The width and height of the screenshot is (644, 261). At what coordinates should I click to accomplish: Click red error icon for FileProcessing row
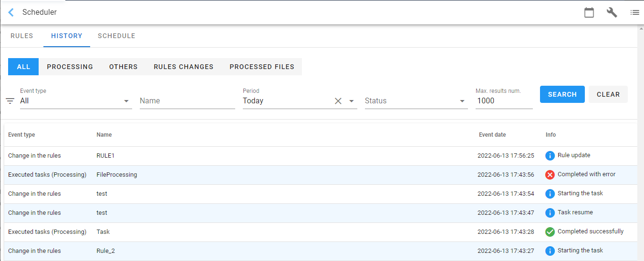(550, 175)
